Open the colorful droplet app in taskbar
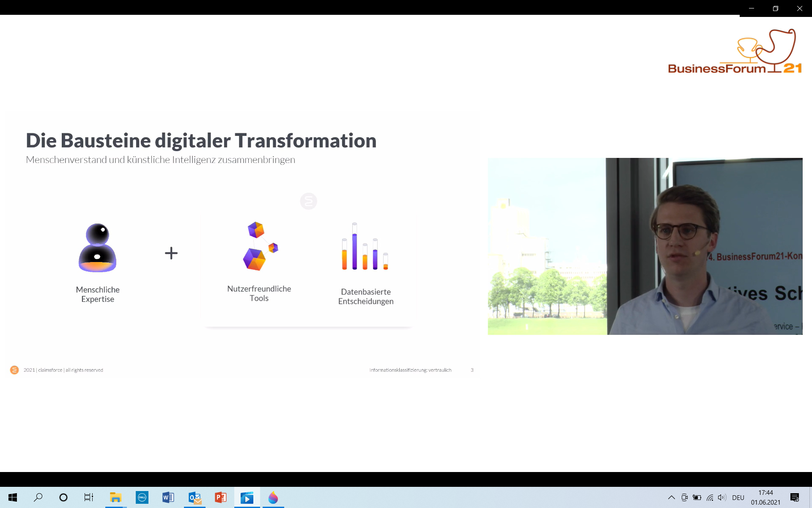This screenshot has width=812, height=508. 273,497
